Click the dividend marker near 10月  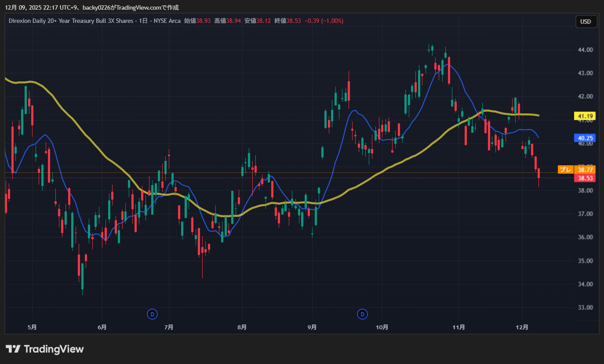click(x=362, y=314)
